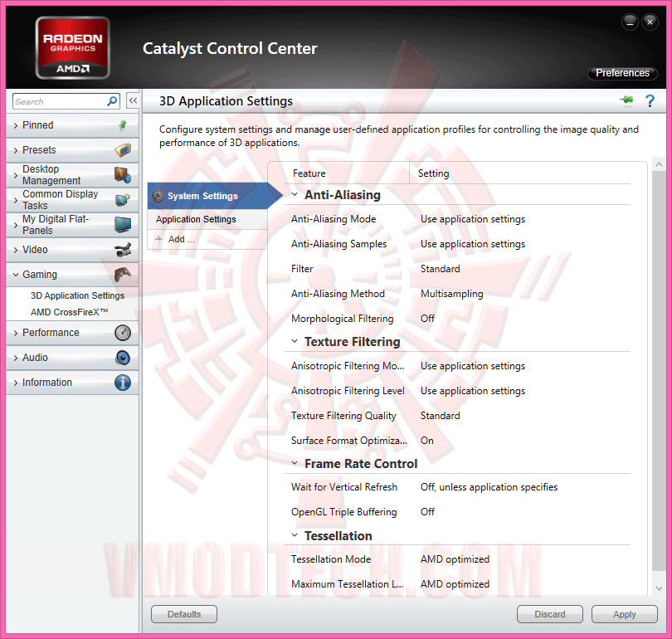Expand the Pinned section
Screen dimensions: 672x639
pyautogui.click(x=16, y=125)
